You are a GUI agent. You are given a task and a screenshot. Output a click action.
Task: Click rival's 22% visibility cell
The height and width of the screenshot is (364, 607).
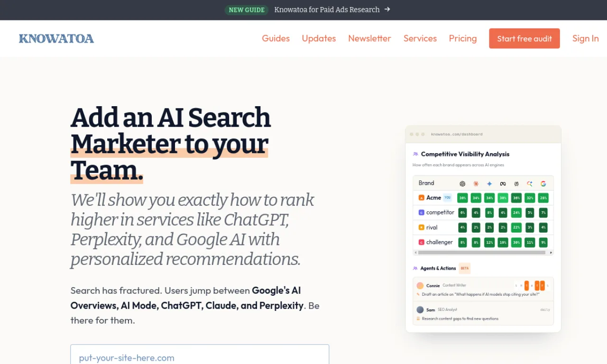(x=516, y=227)
